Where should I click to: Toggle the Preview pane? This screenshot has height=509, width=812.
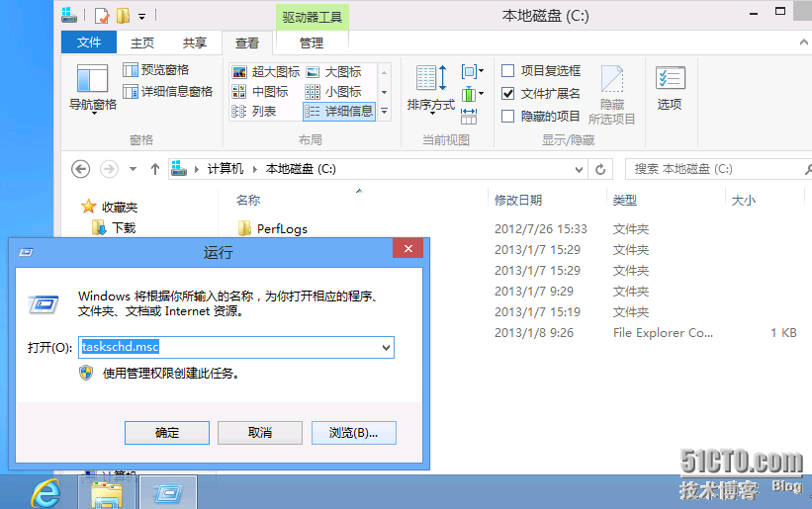pos(156,70)
